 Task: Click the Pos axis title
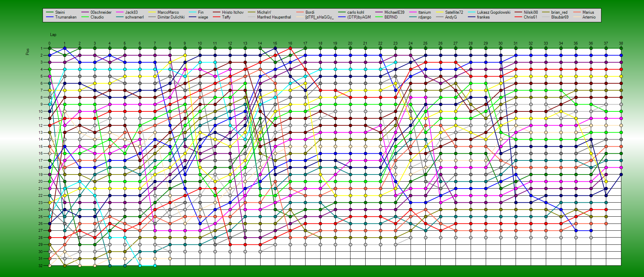coord(27,51)
